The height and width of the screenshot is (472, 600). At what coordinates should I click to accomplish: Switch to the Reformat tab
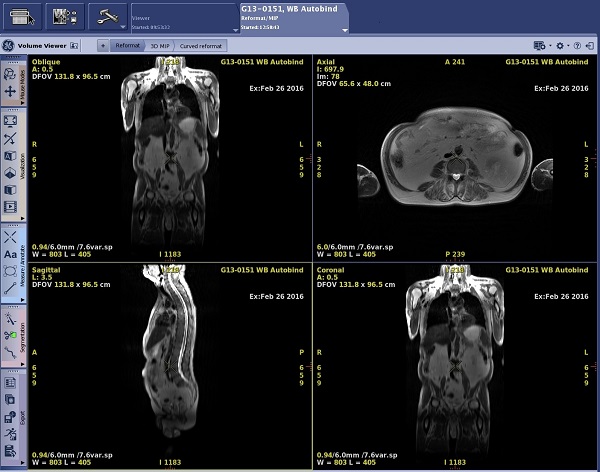(127, 46)
